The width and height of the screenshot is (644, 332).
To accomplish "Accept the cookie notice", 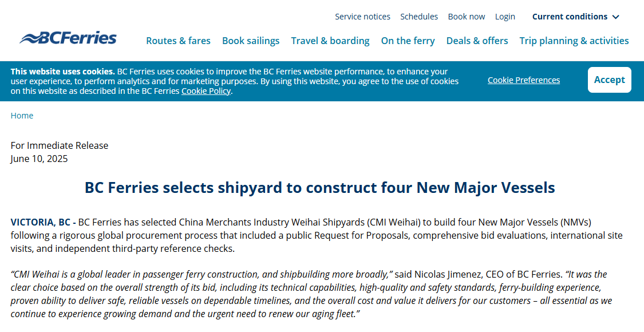I will 609,80.
